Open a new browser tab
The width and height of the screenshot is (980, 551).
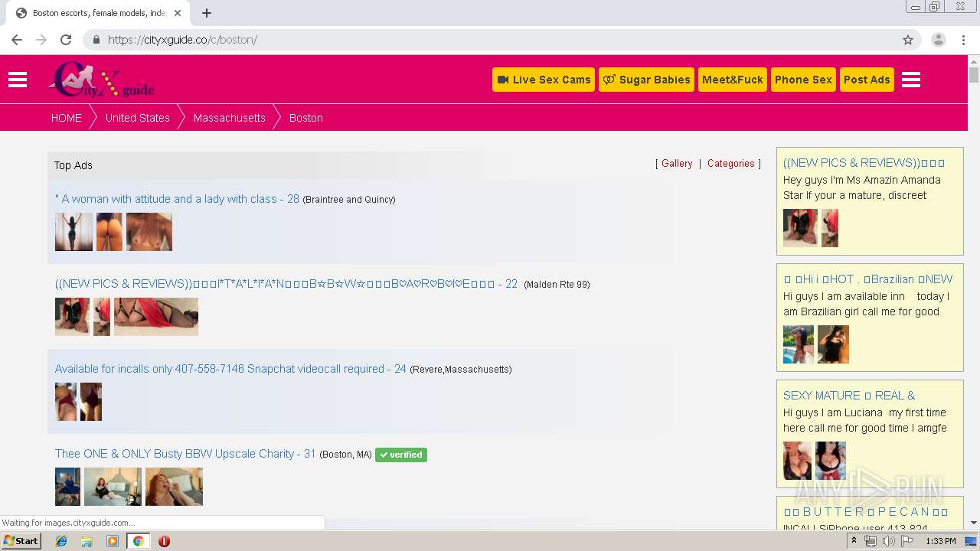coord(207,13)
